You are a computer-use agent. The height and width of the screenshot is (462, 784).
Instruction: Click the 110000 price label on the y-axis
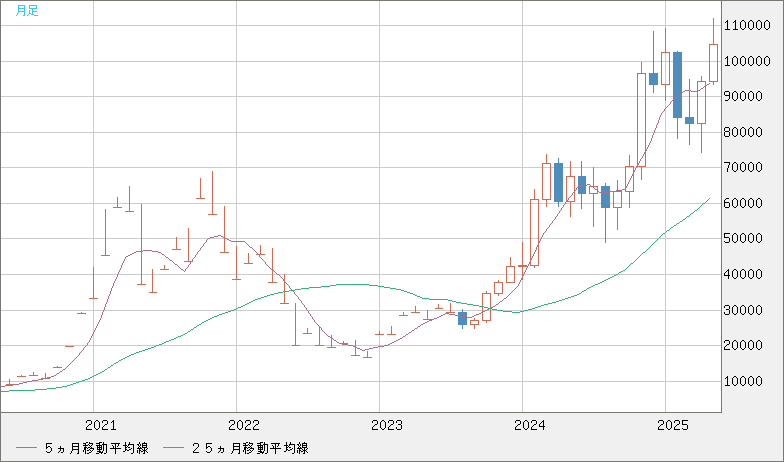pyautogui.click(x=748, y=26)
